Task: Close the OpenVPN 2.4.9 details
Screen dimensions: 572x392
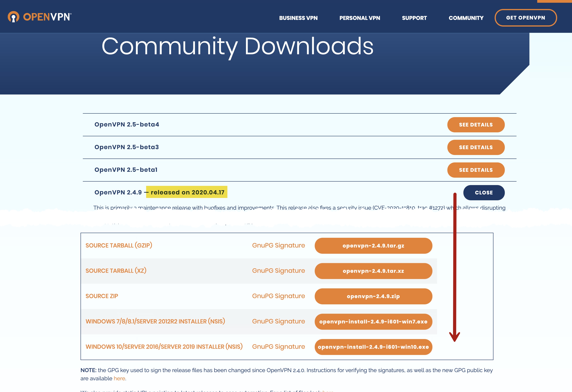Action: pyautogui.click(x=484, y=192)
